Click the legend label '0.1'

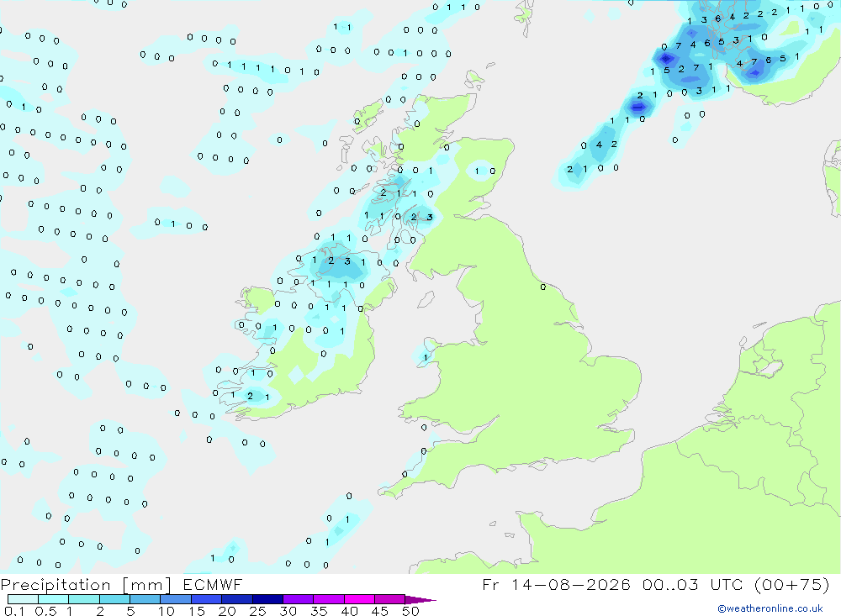[x=14, y=611]
